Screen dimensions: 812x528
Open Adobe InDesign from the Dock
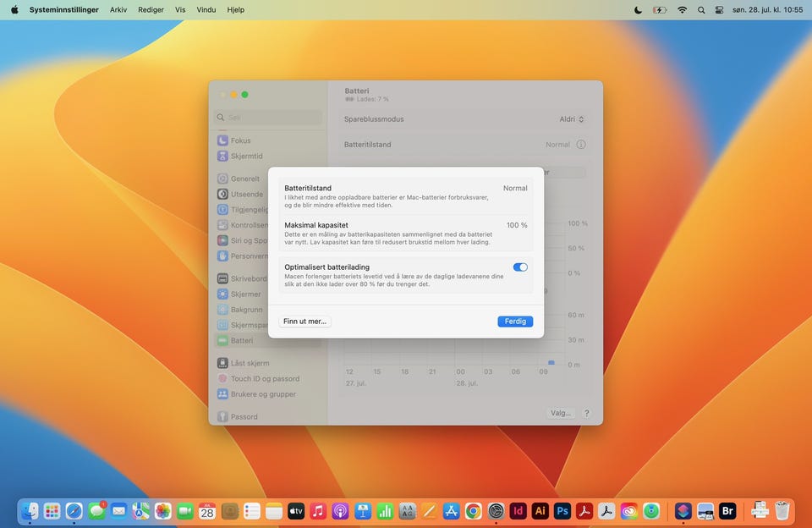click(518, 511)
